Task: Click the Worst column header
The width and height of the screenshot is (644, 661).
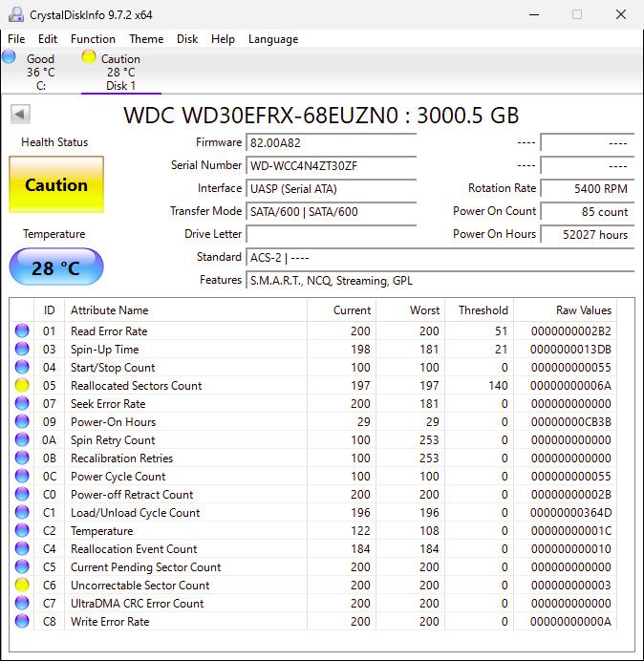Action: click(411, 310)
